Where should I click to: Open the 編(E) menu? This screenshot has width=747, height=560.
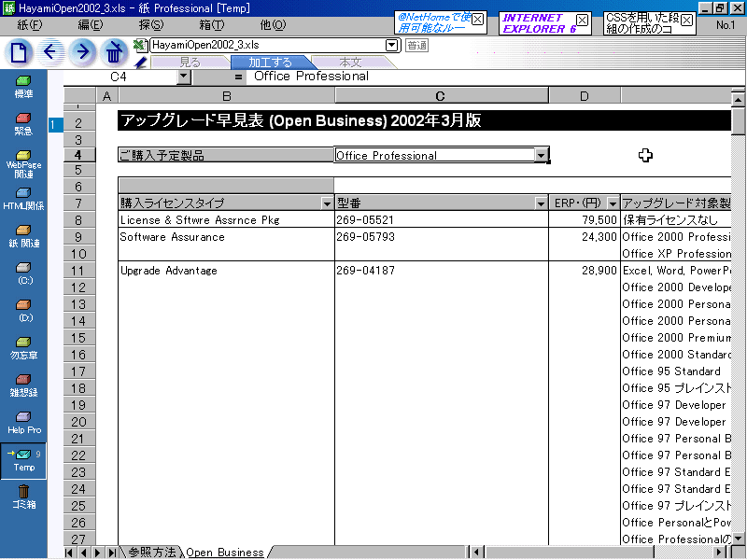[90, 24]
